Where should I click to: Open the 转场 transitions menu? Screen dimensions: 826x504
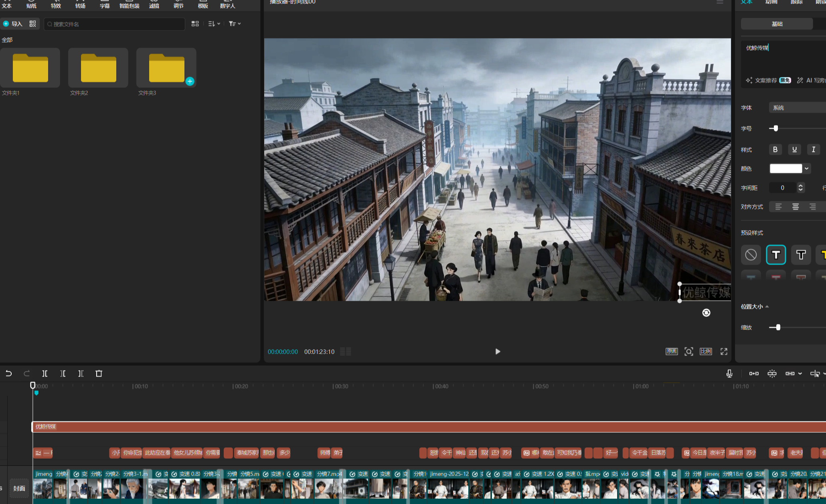pos(80,4)
